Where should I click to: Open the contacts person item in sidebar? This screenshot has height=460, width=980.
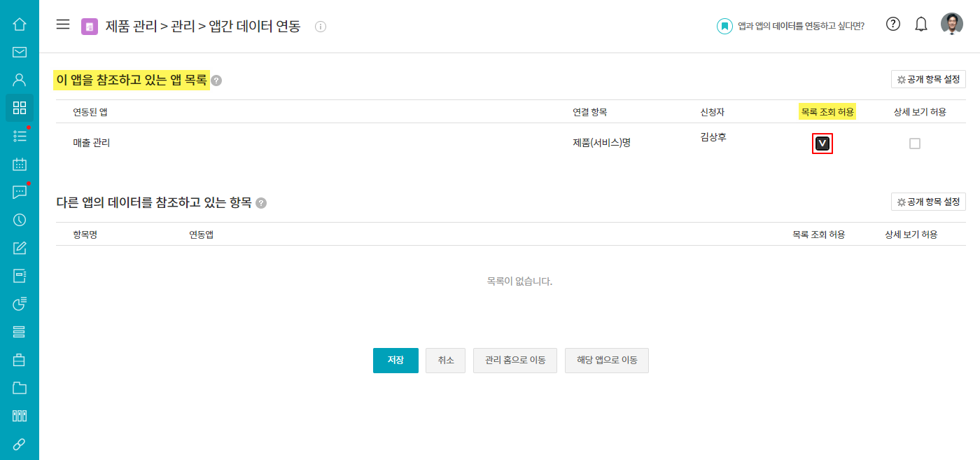[20, 80]
